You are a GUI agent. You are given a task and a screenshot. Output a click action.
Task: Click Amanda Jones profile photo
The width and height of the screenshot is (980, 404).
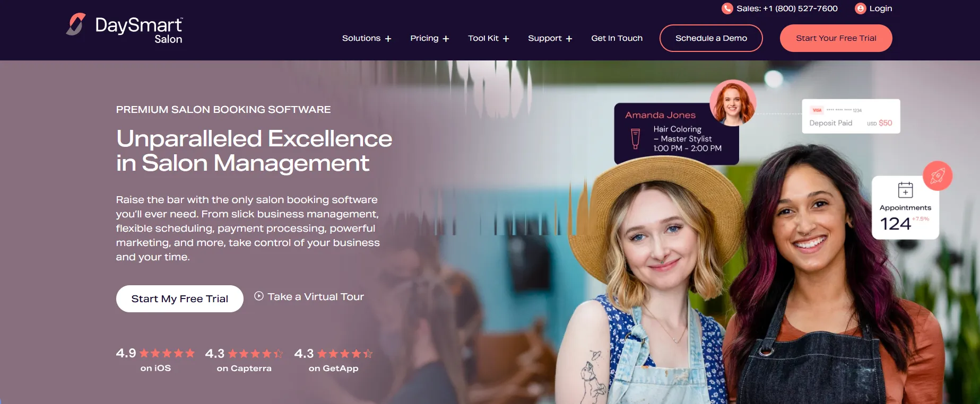pos(733,103)
